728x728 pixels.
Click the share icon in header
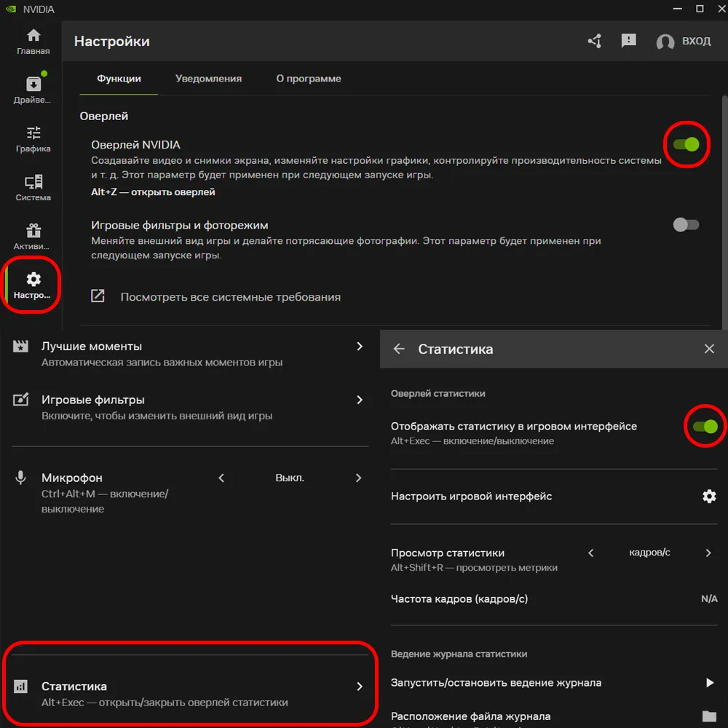point(595,41)
